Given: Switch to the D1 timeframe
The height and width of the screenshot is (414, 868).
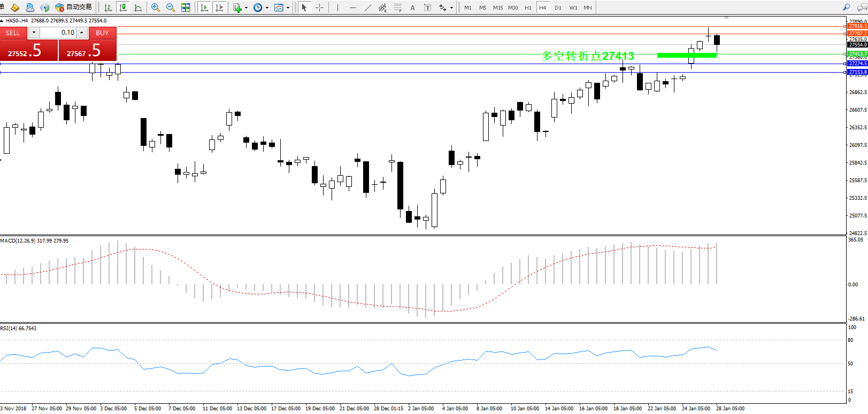Looking at the screenshot, I should (558, 7).
